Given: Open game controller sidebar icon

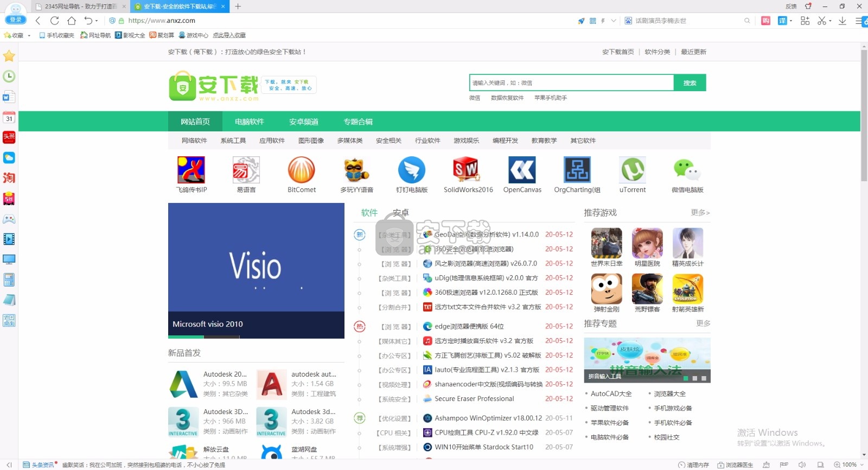Looking at the screenshot, I should coord(9,219).
